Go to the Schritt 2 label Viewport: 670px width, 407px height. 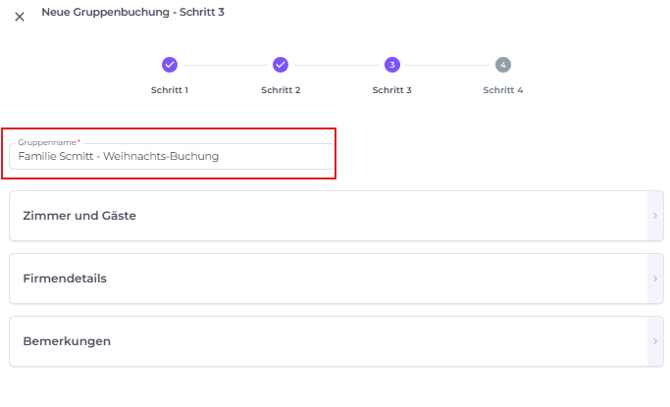pyautogui.click(x=281, y=90)
